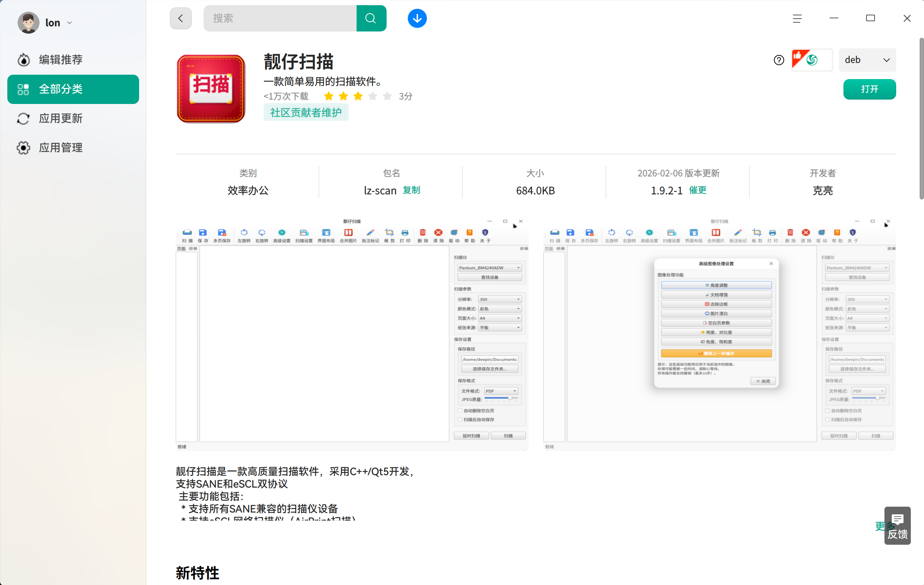Viewport: 924px width, 585px height.
Task: Click the 社区贡献者维护 tag
Action: [305, 112]
